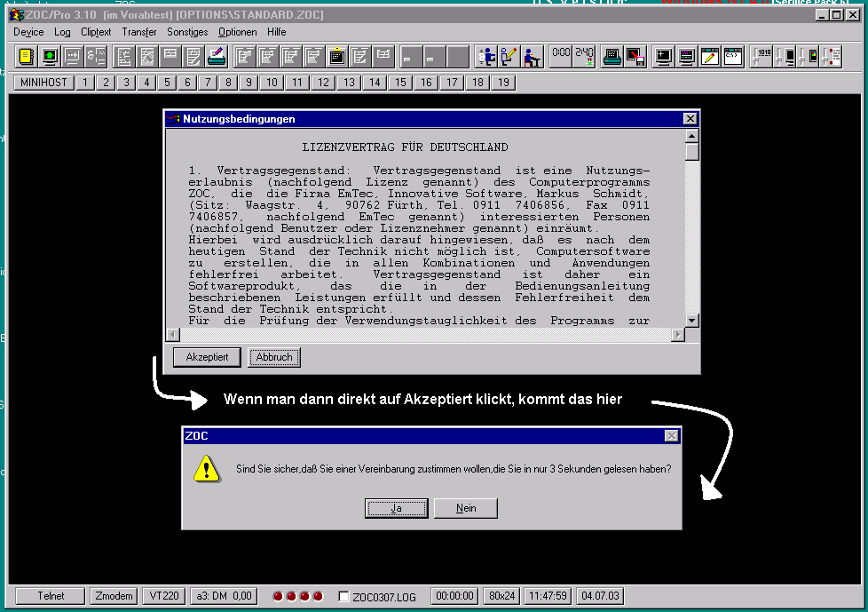Click the printer with pen toolbar icon
This screenshot has width=868, height=612.
click(217, 57)
